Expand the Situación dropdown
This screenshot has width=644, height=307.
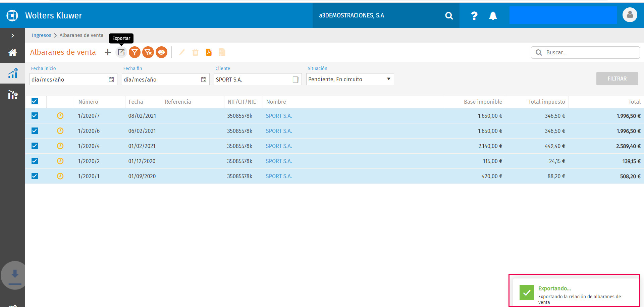(350, 79)
